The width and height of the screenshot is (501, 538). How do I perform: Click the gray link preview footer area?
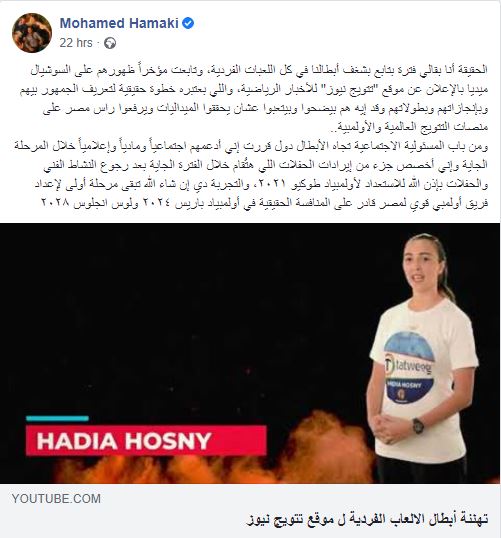(x=250, y=511)
